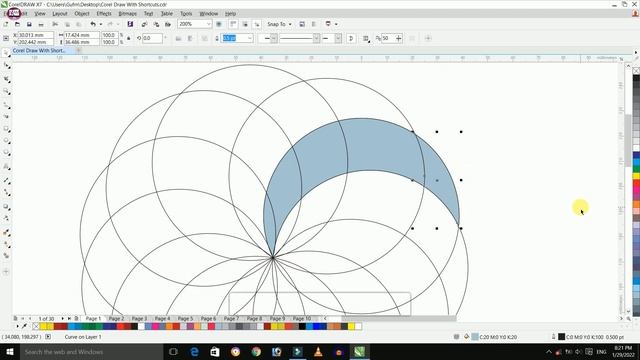Screen dimensions: 640x360
Task: Select the Parallel Dimension tool
Action: [6, 180]
